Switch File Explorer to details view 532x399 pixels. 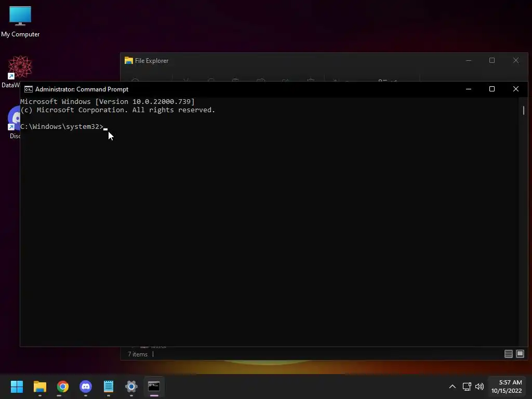(508, 354)
